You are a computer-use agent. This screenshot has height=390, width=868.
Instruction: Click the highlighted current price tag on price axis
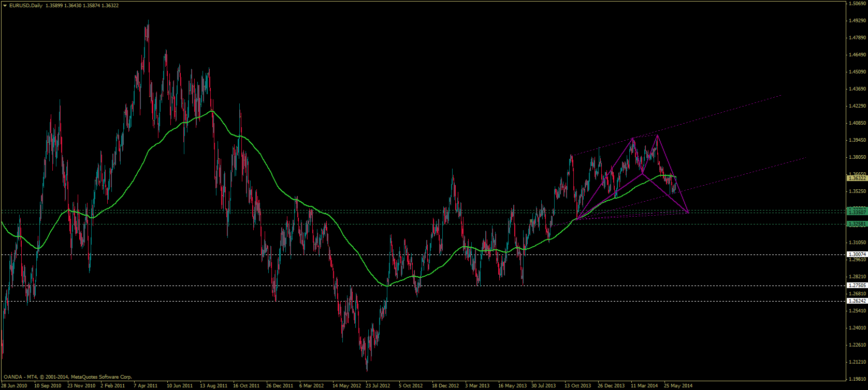click(x=857, y=178)
